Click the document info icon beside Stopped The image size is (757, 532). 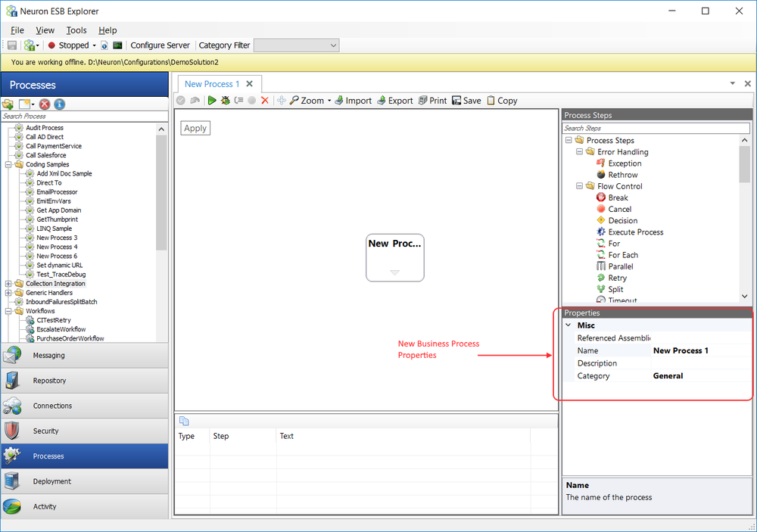pyautogui.click(x=104, y=45)
